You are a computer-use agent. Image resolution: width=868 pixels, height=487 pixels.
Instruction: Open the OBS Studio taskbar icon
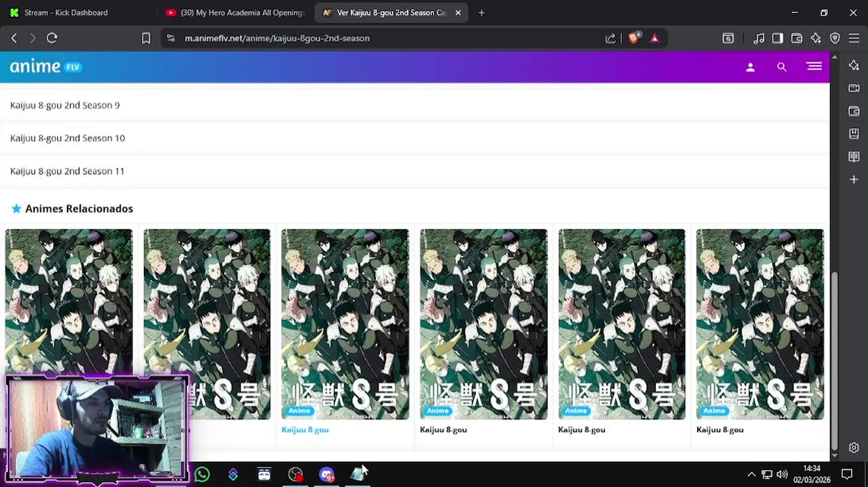295,475
